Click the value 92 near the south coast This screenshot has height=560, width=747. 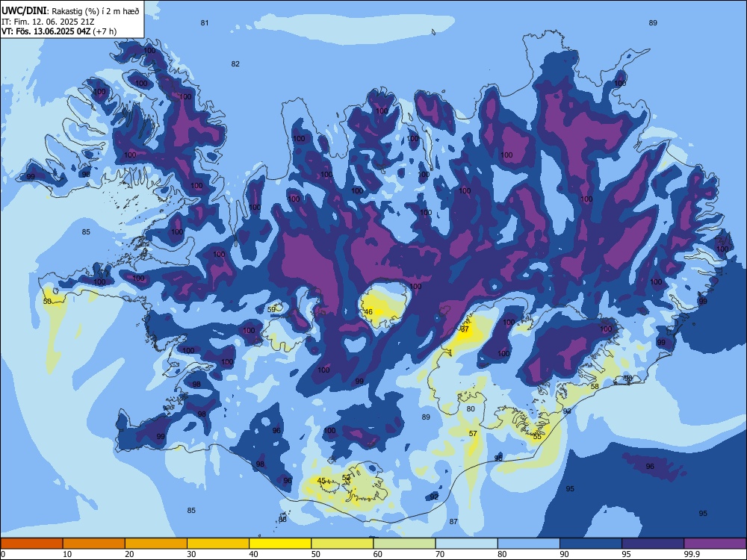pyautogui.click(x=434, y=497)
